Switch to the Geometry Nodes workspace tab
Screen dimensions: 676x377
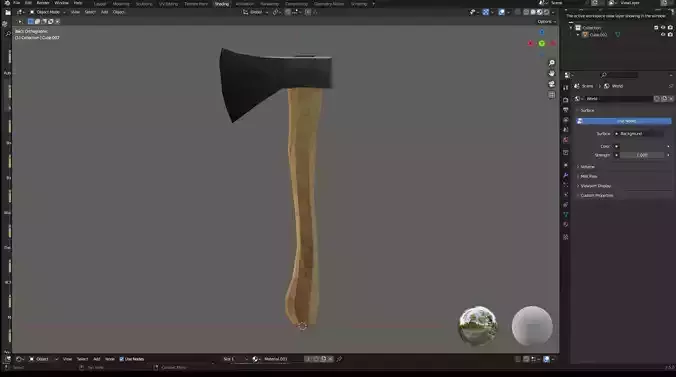(329, 4)
